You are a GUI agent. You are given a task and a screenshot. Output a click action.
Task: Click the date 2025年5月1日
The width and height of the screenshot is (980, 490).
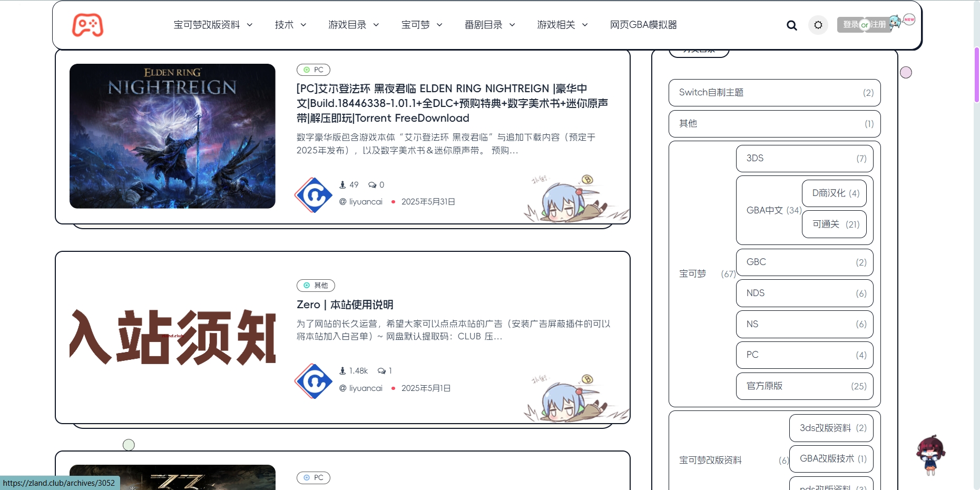426,388
